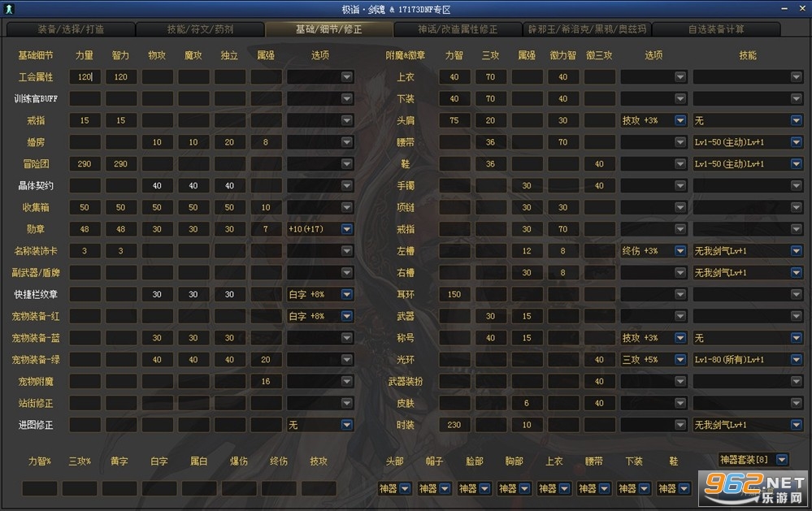
Task: Click the 婚房 独立 20 field
Action: coord(230,142)
